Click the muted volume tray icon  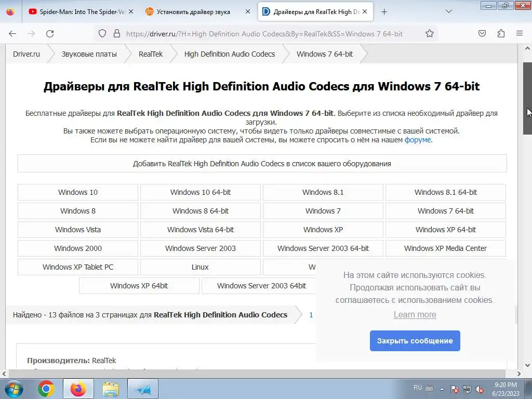pos(480,389)
